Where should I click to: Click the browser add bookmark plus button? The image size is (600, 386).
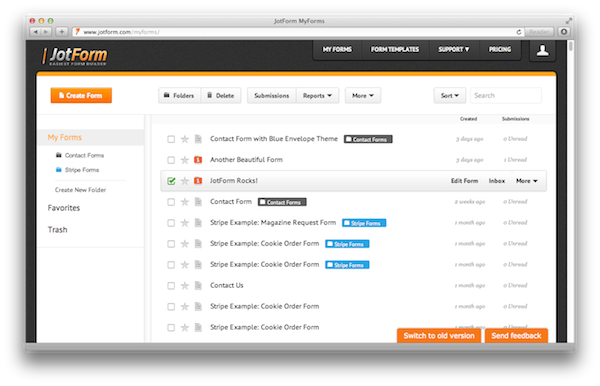click(62, 32)
